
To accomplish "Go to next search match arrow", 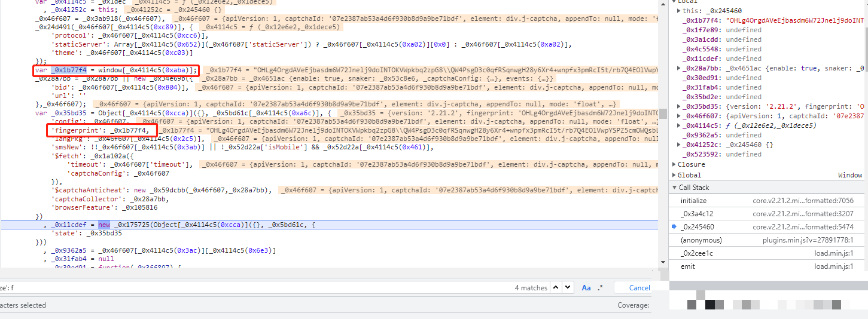I will click(x=567, y=287).
